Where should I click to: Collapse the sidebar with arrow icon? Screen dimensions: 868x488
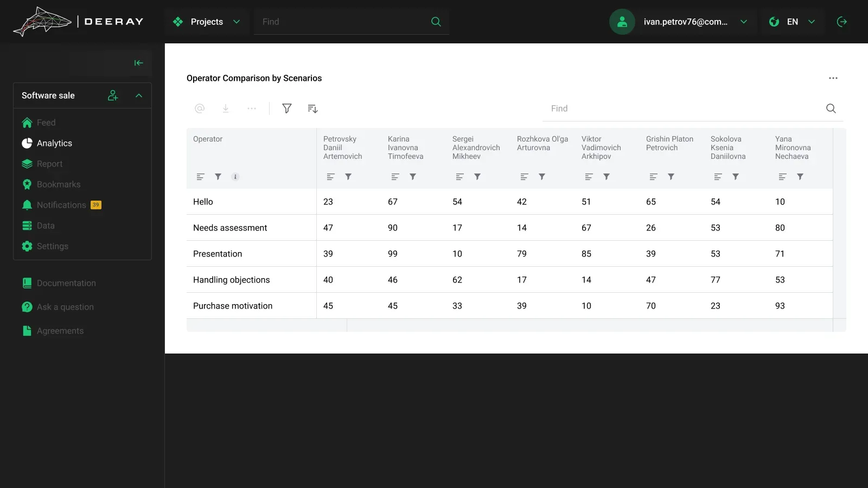[139, 63]
